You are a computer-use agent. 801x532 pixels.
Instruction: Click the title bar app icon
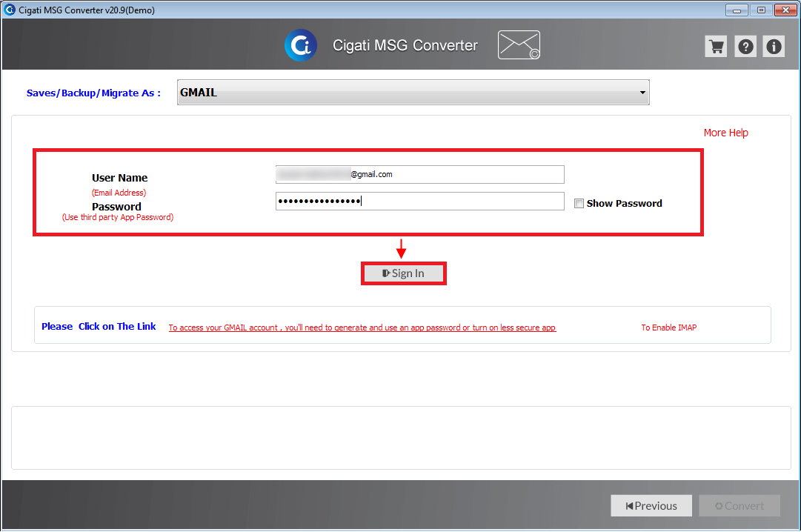pos(9,10)
